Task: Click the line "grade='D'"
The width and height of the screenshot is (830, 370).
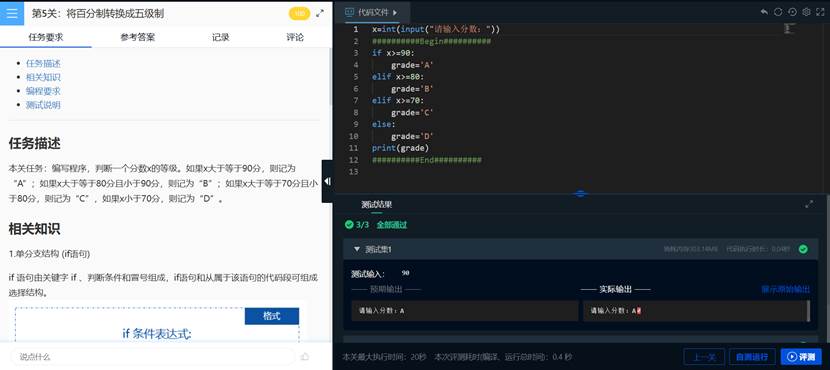Action: 413,137
